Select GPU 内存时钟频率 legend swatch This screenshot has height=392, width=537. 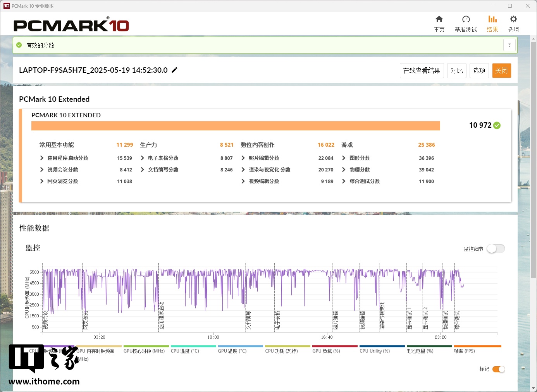pyautogui.click(x=99, y=346)
